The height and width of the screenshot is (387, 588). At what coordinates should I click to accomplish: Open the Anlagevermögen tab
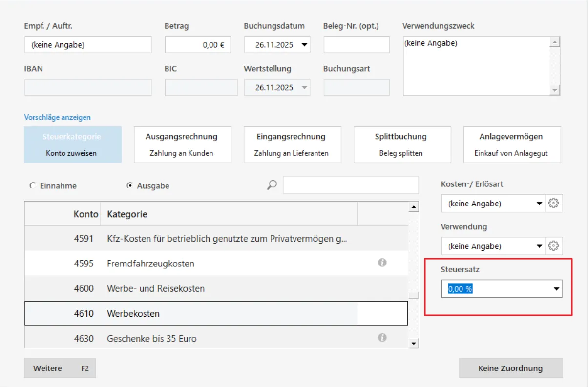coord(511,144)
